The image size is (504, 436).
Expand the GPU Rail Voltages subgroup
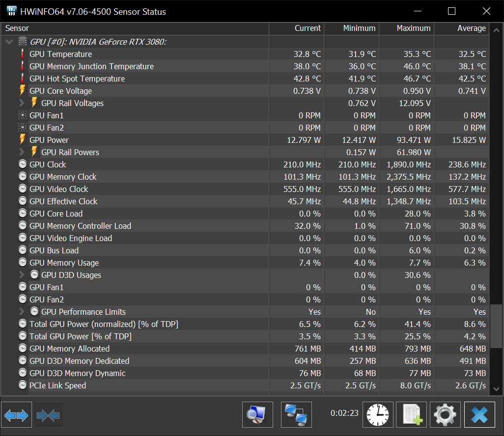[x=22, y=103]
